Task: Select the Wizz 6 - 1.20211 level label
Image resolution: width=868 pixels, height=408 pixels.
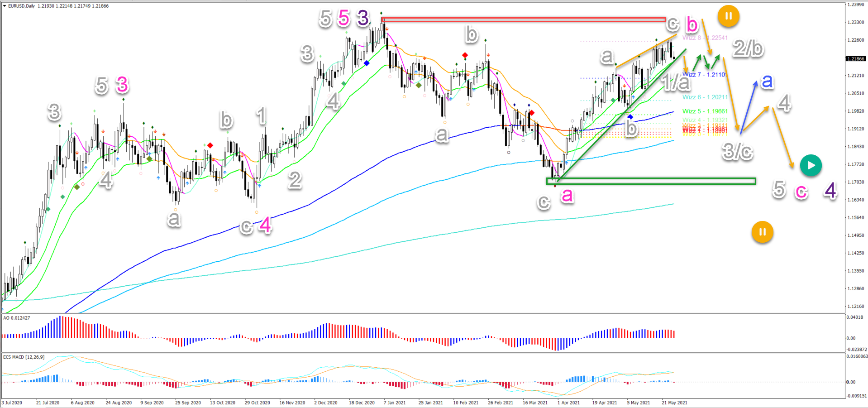Action: 705,97
